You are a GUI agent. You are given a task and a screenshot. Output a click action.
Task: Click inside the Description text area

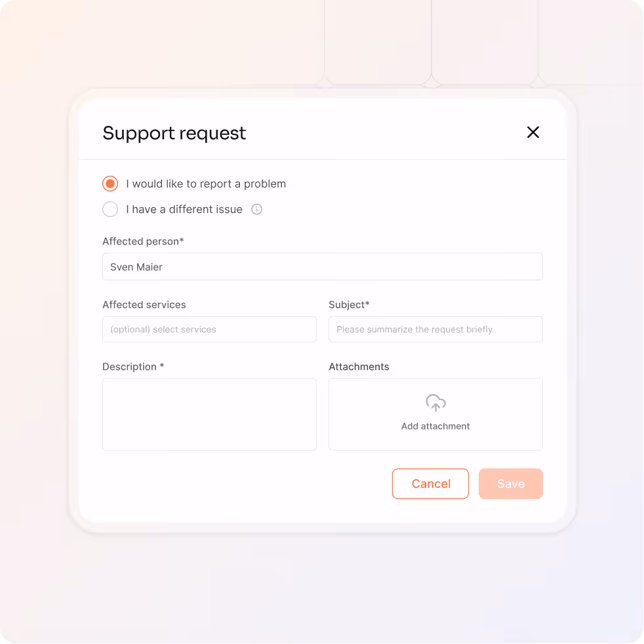pyautogui.click(x=209, y=414)
